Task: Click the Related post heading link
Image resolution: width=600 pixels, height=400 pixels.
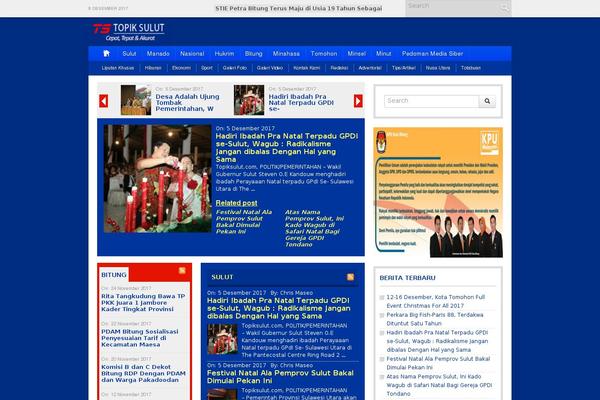Action: click(x=236, y=203)
